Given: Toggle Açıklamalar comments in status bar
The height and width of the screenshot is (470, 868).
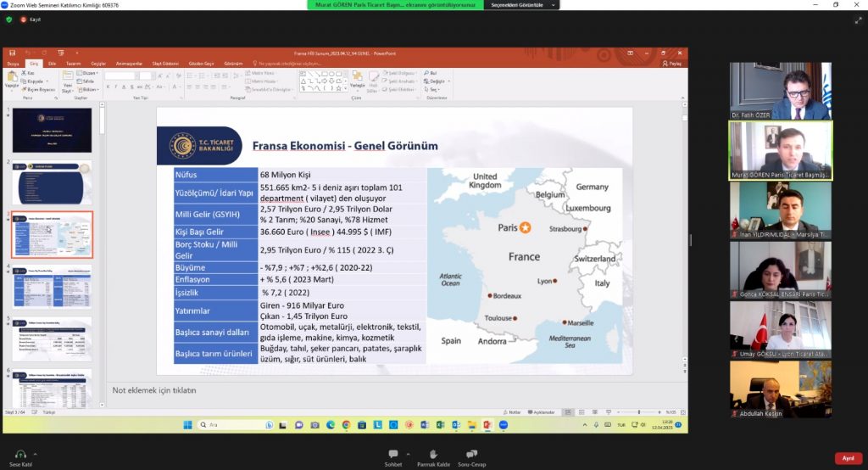Looking at the screenshot, I should (x=542, y=412).
